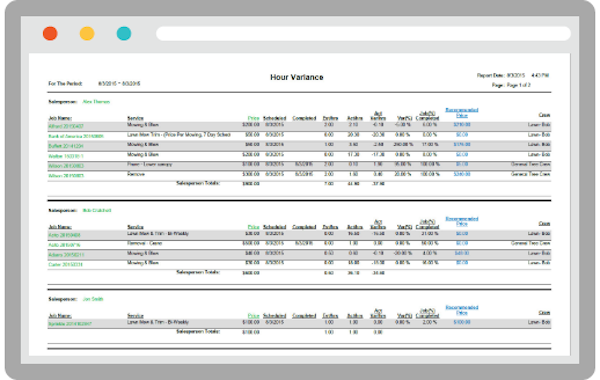Click the red window dot
600x380 pixels.
click(50, 33)
